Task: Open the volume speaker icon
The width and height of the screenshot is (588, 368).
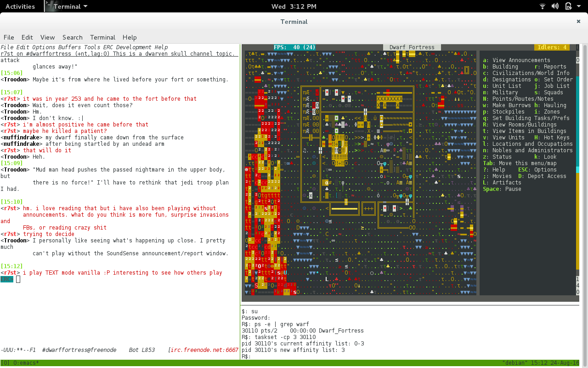Action: [555, 6]
